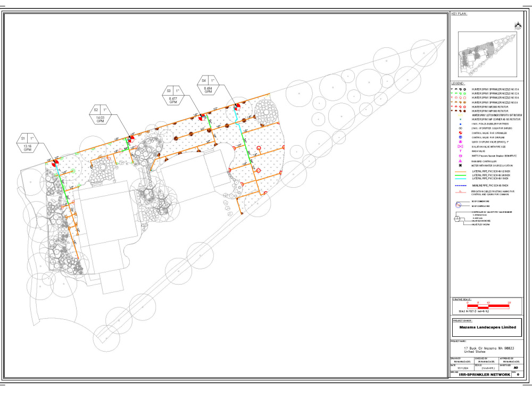Click the 14.03 GPM flow value
The width and height of the screenshot is (532, 399).
100,119
